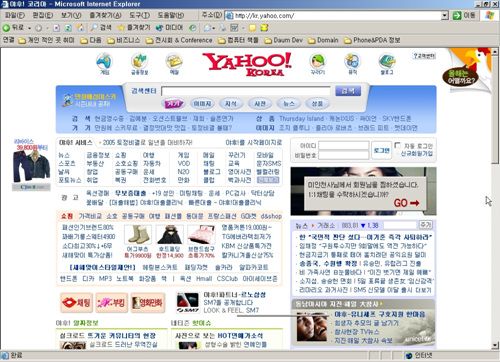This screenshot has height=362, width=500.
Task: Open the 즐겨찾기(A) menu
Action: pyautogui.click(x=105, y=15)
